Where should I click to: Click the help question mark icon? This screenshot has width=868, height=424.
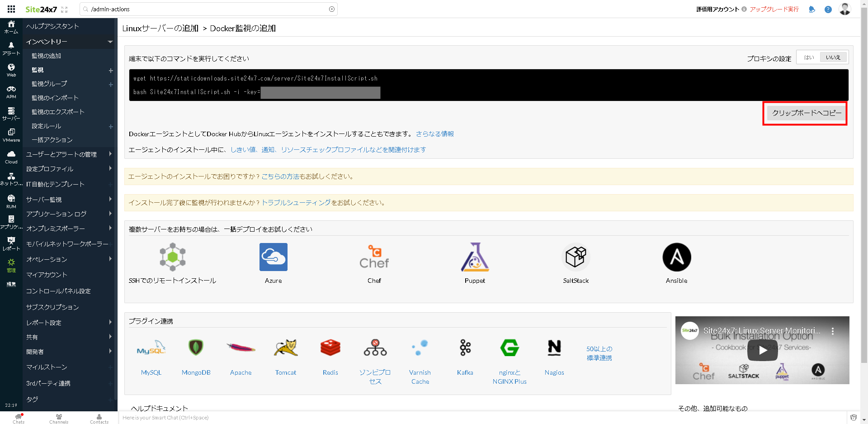[828, 9]
